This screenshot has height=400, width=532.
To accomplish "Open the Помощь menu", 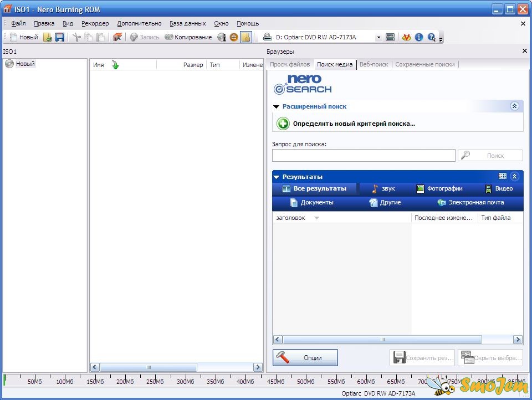I will pyautogui.click(x=248, y=23).
